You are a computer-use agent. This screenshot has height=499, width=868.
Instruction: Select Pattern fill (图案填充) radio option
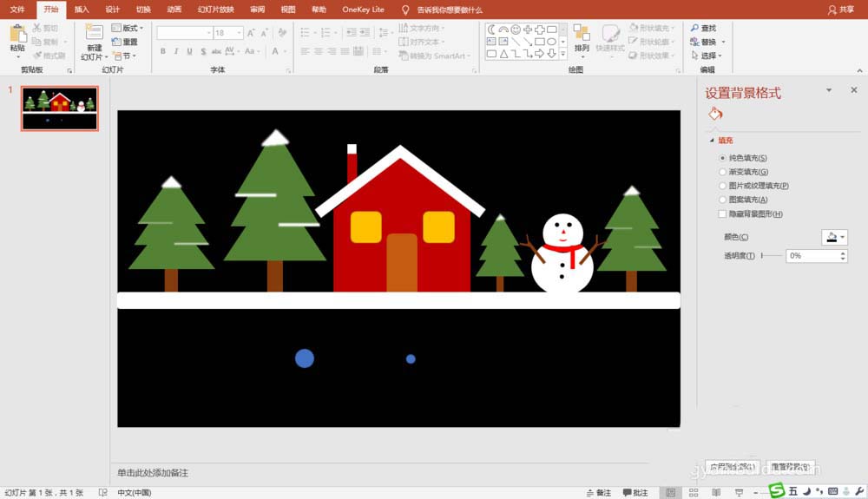(x=722, y=200)
